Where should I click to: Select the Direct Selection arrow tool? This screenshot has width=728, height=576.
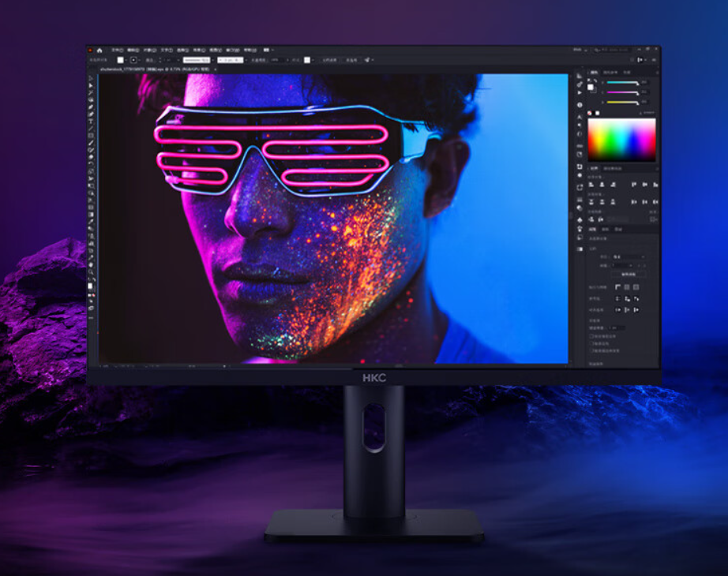[91, 86]
